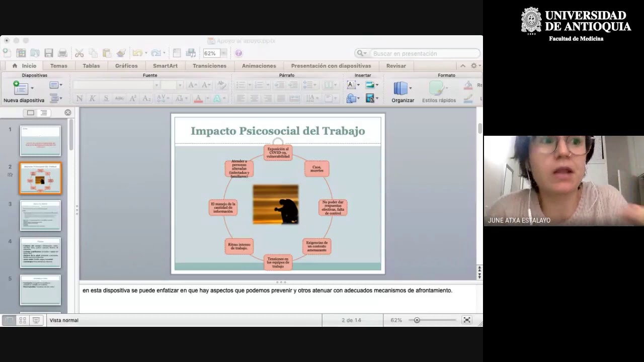Increase font size with the A-up icon
Image resolution: width=644 pixels, height=362 pixels.
(192, 85)
